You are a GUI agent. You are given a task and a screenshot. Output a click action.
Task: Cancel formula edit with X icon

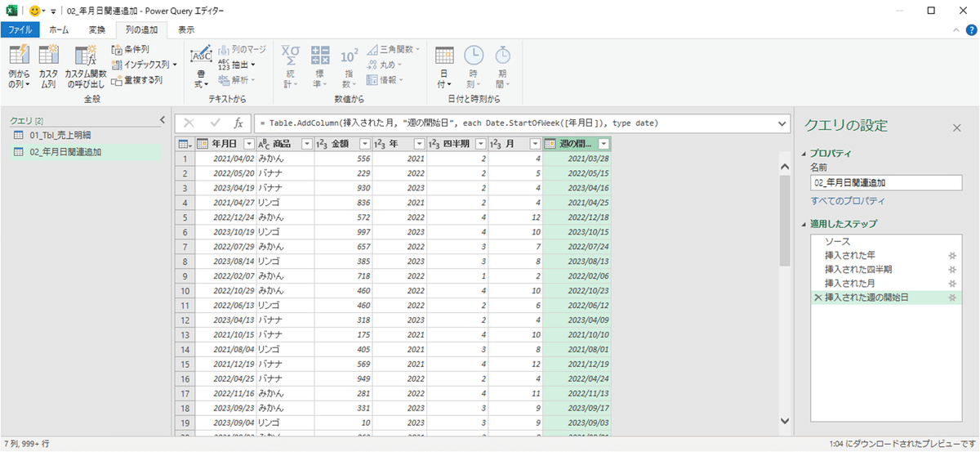click(189, 123)
